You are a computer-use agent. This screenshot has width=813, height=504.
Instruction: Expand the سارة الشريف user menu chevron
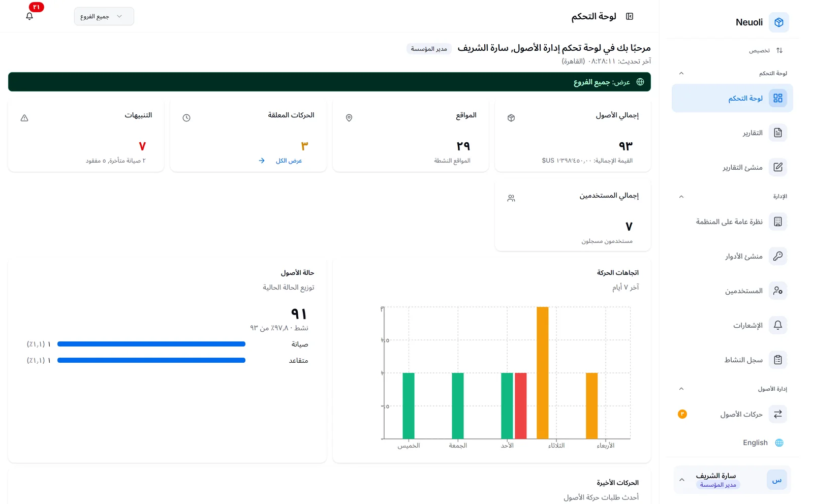point(682,480)
